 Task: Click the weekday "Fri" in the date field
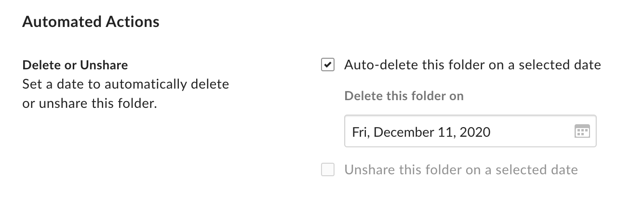coord(360,131)
